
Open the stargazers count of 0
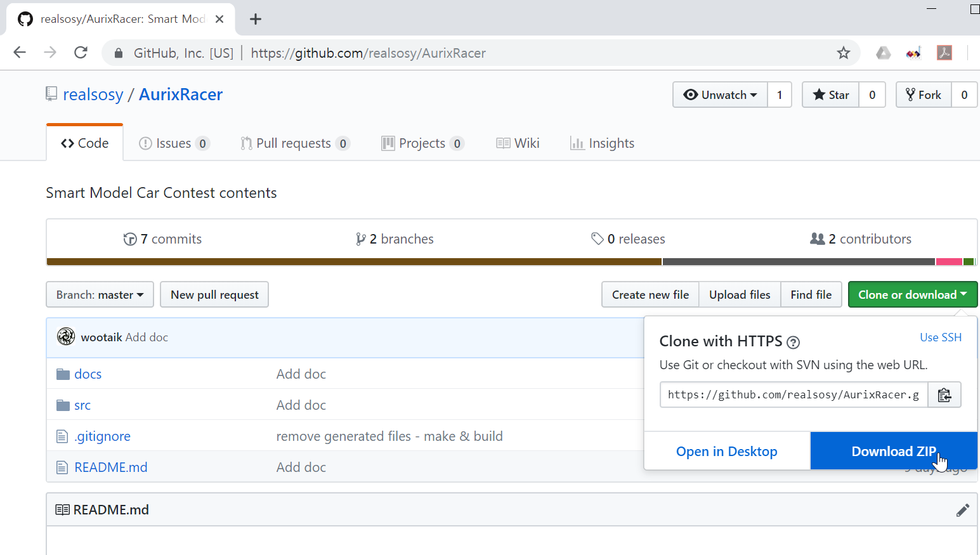pyautogui.click(x=872, y=95)
